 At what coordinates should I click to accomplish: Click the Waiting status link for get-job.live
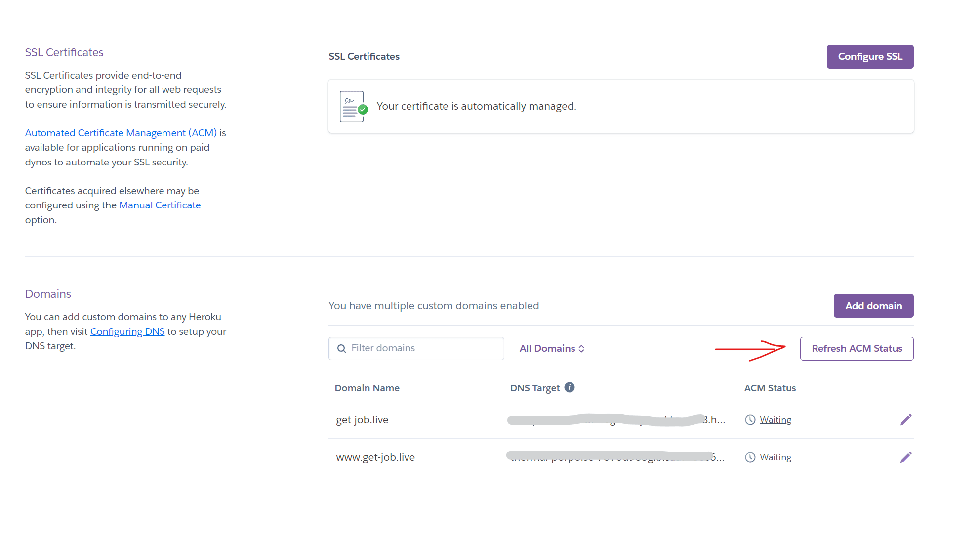click(x=775, y=420)
